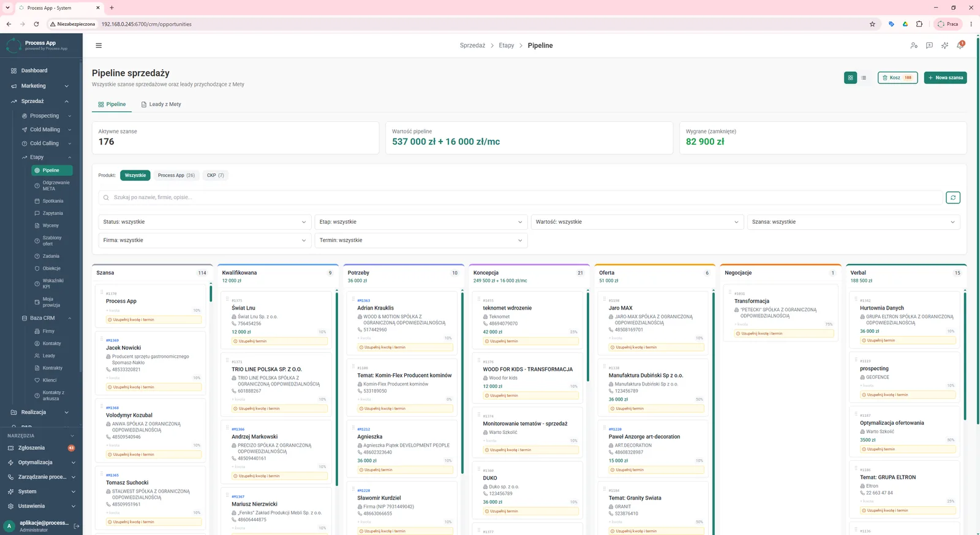Image resolution: width=980 pixels, height=535 pixels.
Task: Collapse the Sprzedaż sidebar section
Action: click(41, 101)
